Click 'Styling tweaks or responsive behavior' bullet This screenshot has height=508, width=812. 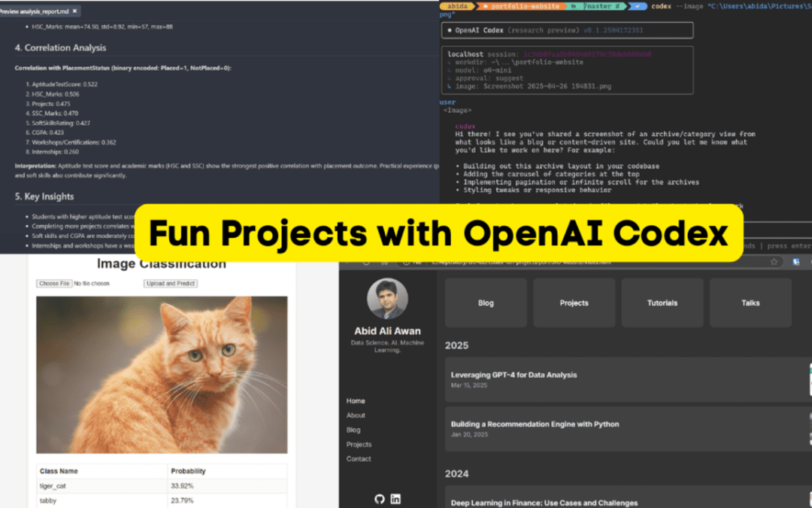pos(533,190)
